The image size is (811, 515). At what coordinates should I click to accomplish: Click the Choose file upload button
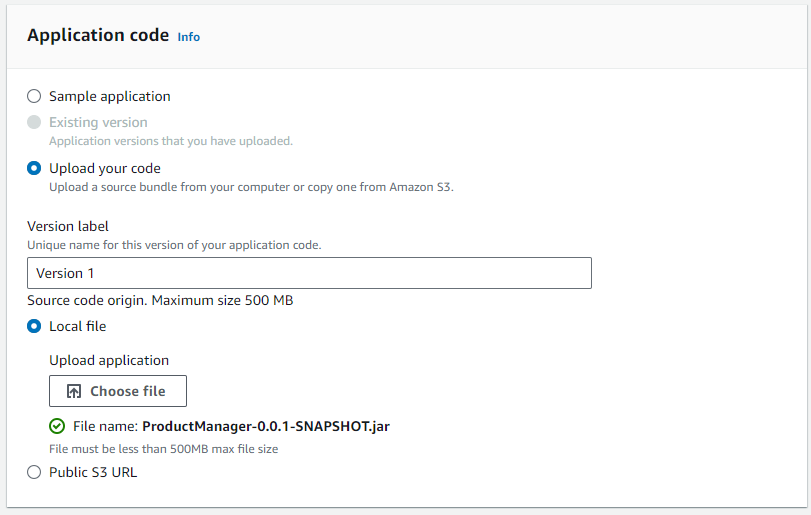(x=118, y=391)
